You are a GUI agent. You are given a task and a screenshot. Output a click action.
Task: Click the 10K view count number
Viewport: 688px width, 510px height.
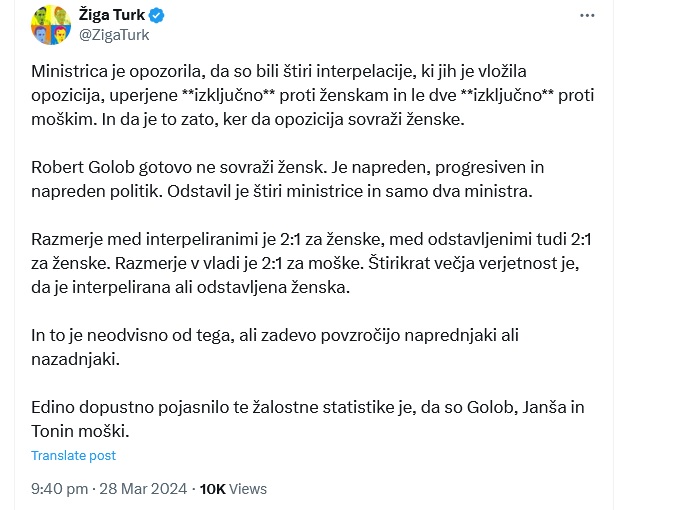click(x=212, y=489)
